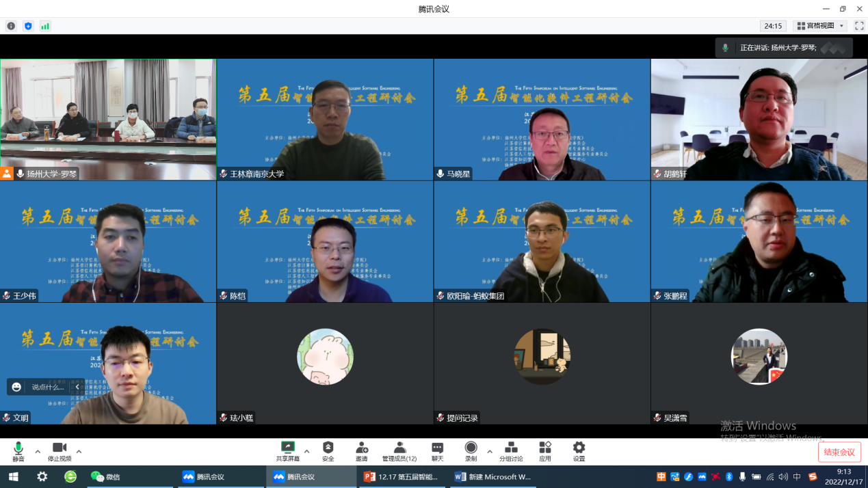Click the End Meeting (结束会议) button
The width and height of the screenshot is (868, 488).
pyautogui.click(x=839, y=452)
